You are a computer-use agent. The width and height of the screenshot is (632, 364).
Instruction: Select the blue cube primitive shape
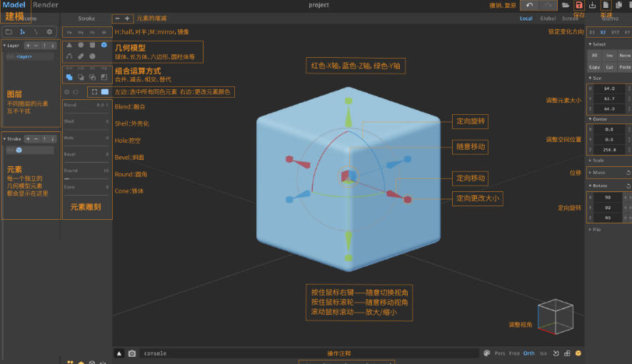pos(104,45)
